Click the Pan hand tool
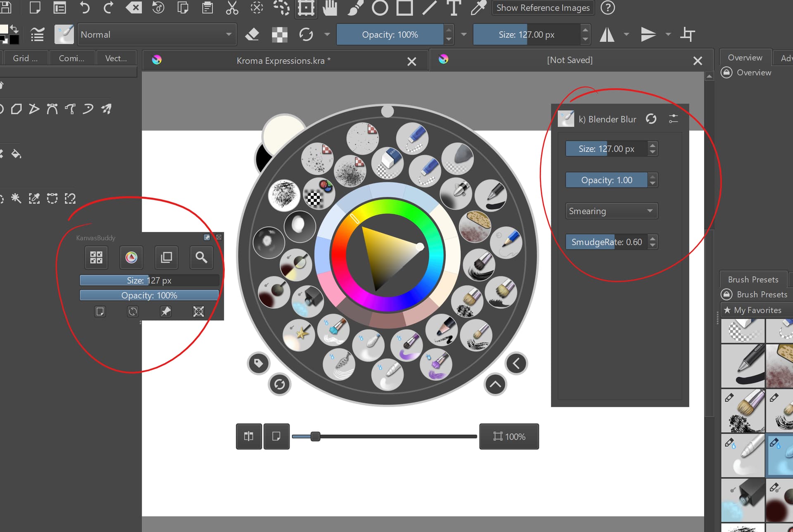The image size is (793, 532). pos(330,8)
